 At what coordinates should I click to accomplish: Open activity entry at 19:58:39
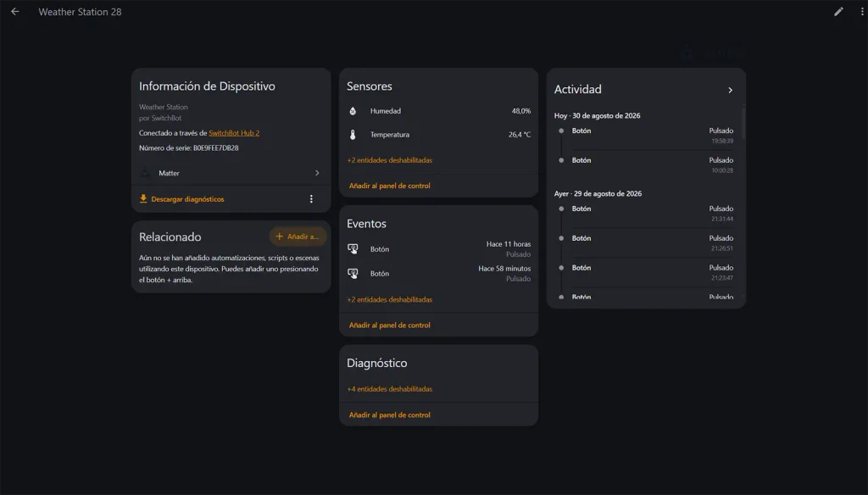[646, 136]
